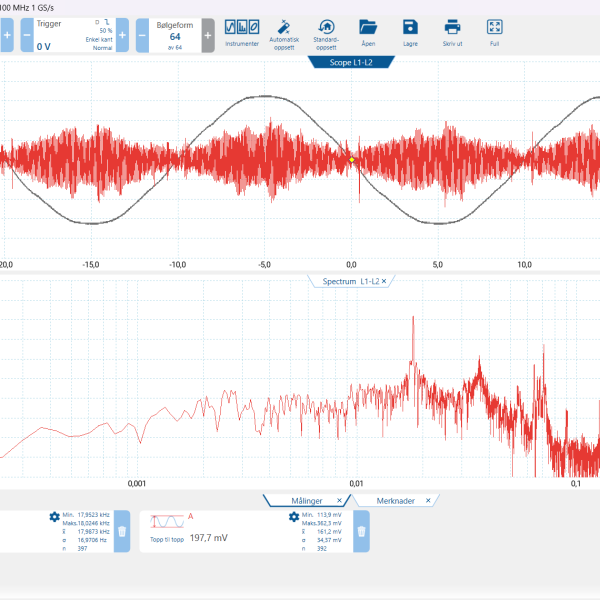Viewport: 600px width, 600px height.
Task: Close the Målinger tab
Action: click(x=339, y=501)
